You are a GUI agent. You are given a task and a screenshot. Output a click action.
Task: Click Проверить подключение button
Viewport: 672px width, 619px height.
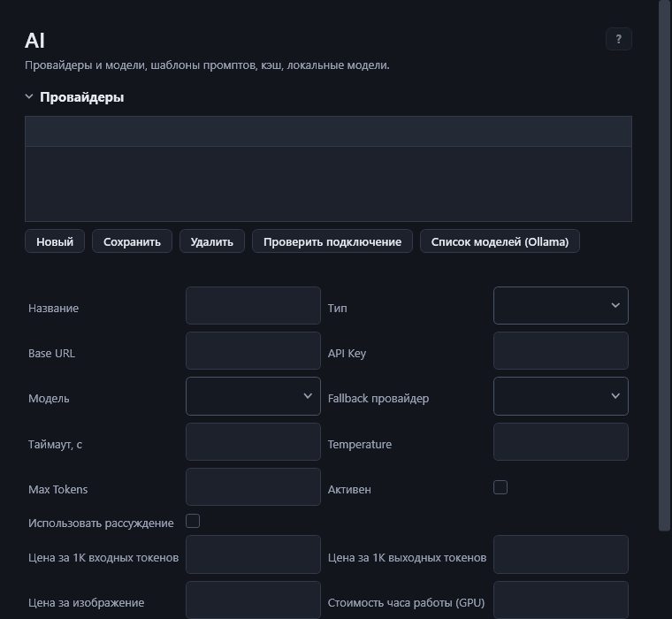[332, 241]
